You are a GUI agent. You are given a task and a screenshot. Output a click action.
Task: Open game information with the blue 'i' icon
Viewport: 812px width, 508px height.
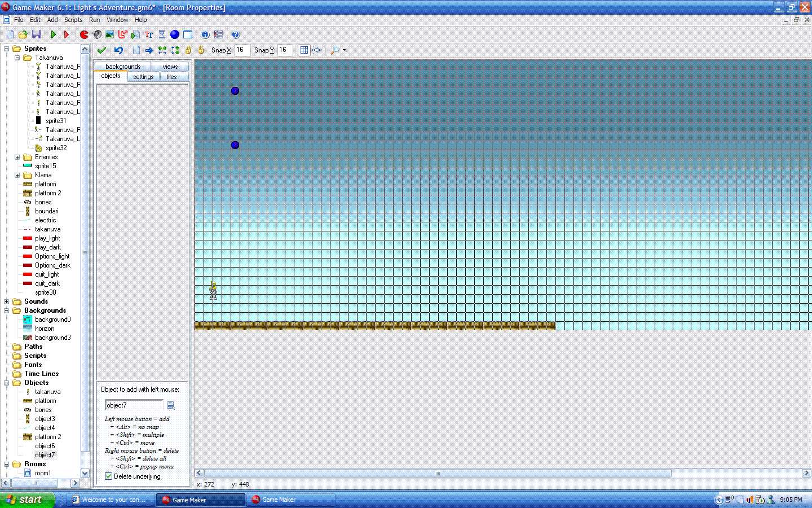coord(205,34)
